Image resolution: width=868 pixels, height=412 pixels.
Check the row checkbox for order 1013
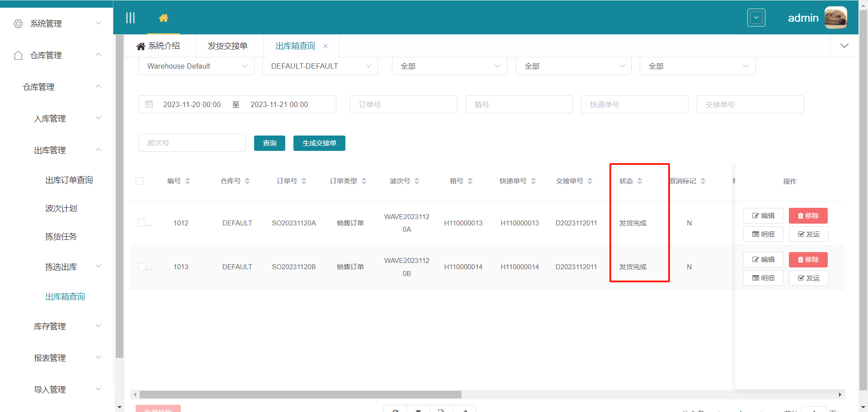pyautogui.click(x=141, y=267)
